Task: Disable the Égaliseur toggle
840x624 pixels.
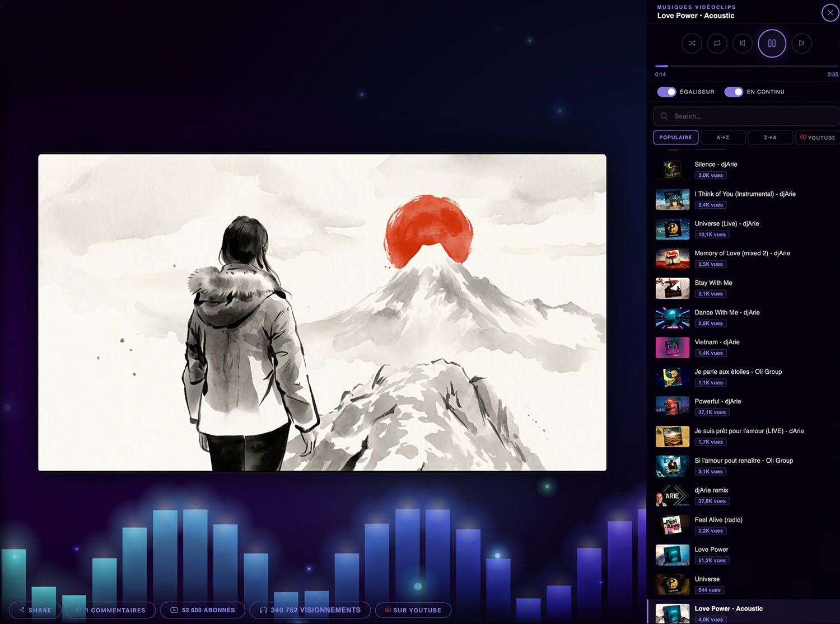Action: [x=666, y=92]
